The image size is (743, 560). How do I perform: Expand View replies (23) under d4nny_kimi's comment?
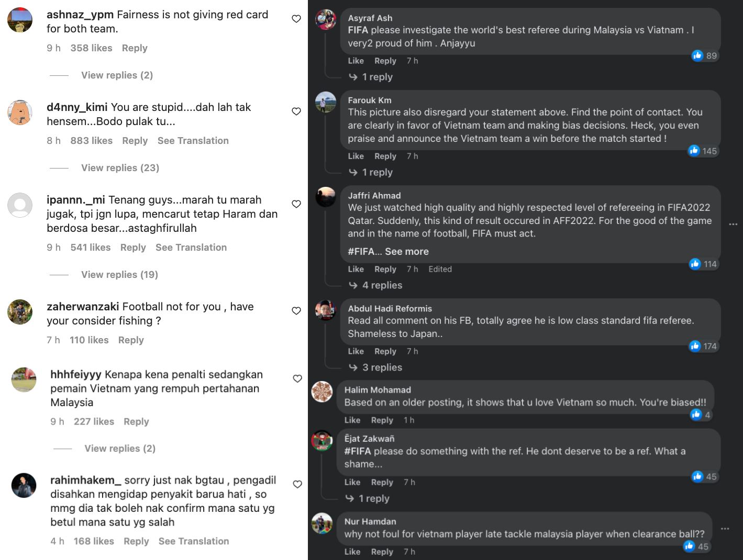click(x=120, y=167)
